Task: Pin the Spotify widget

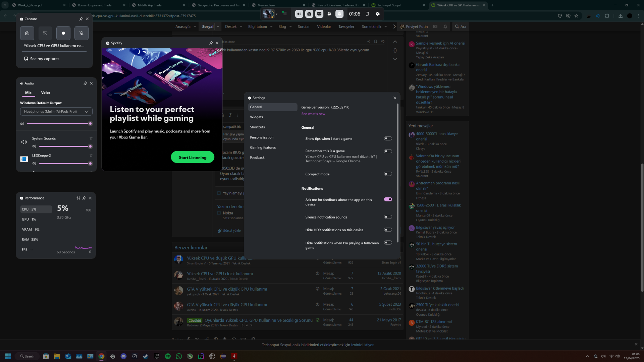Action: [211, 43]
